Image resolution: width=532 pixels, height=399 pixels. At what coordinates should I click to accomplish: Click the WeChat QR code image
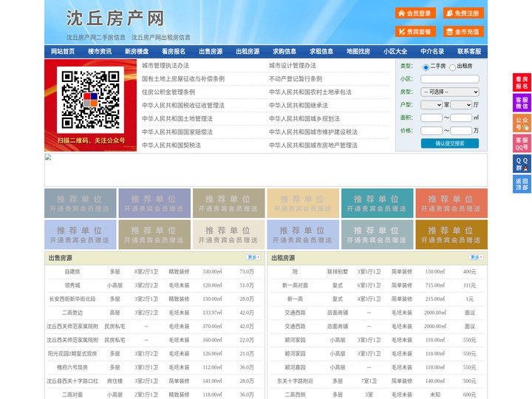tap(90, 100)
